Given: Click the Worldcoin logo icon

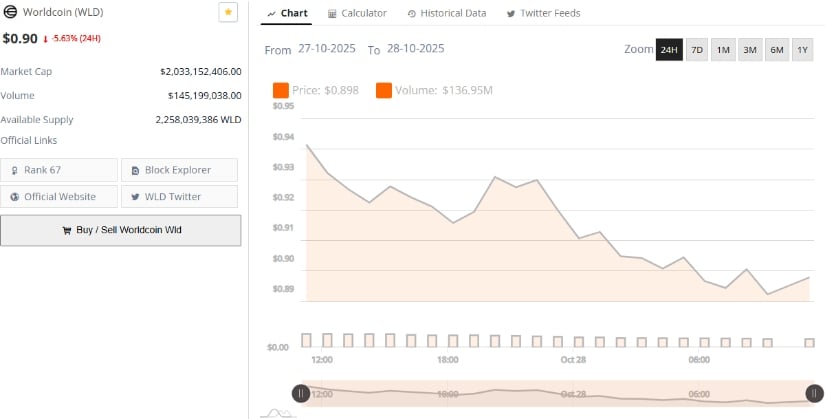Looking at the screenshot, I should pyautogui.click(x=9, y=12).
